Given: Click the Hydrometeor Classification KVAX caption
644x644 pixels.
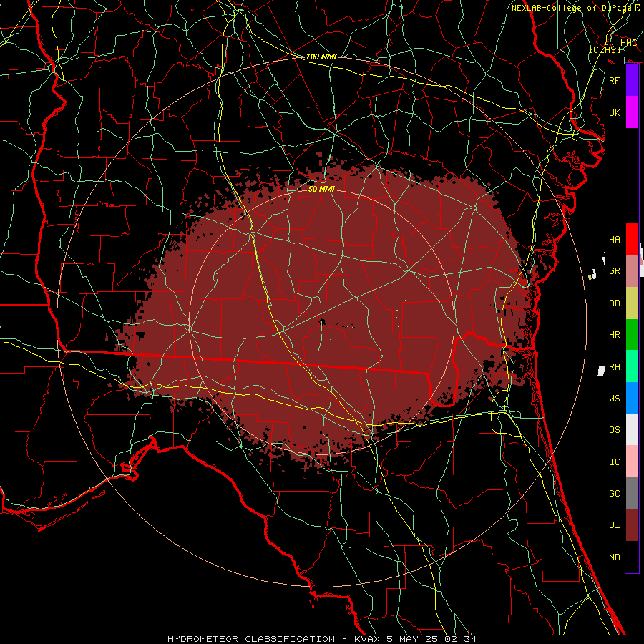Looking at the screenshot, I should pyautogui.click(x=321, y=639).
